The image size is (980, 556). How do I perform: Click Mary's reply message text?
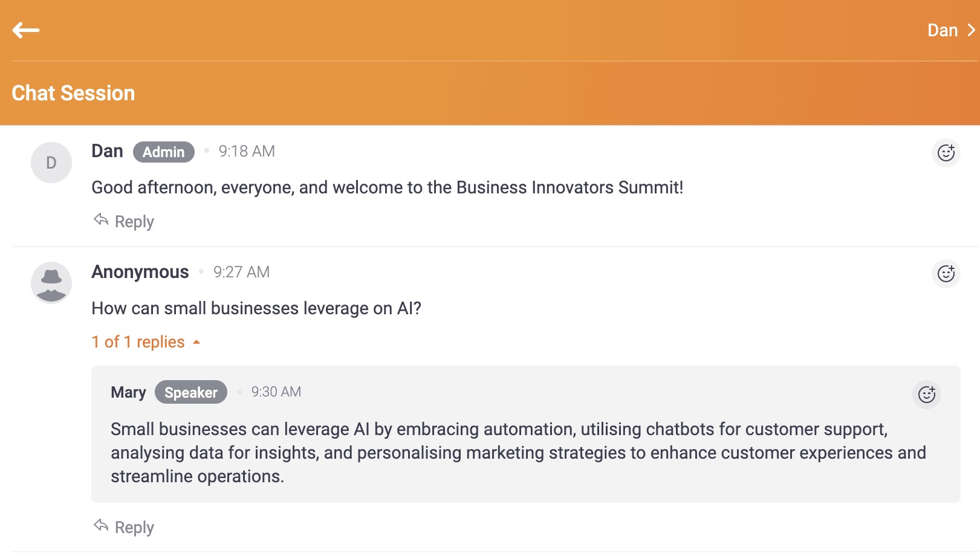pos(518,453)
